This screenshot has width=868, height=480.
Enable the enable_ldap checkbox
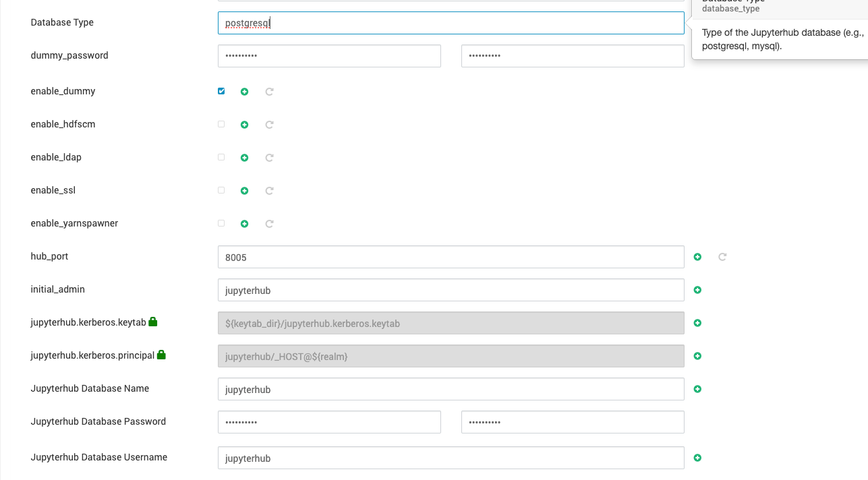click(221, 157)
